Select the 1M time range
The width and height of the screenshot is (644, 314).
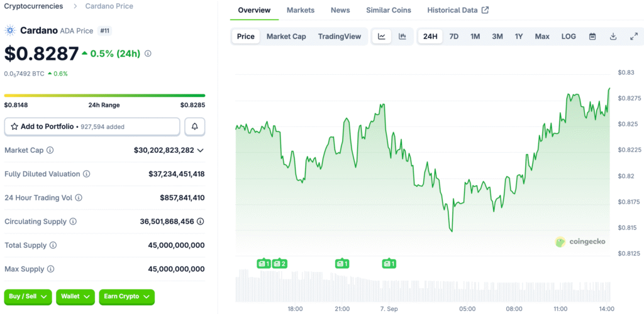(x=475, y=36)
